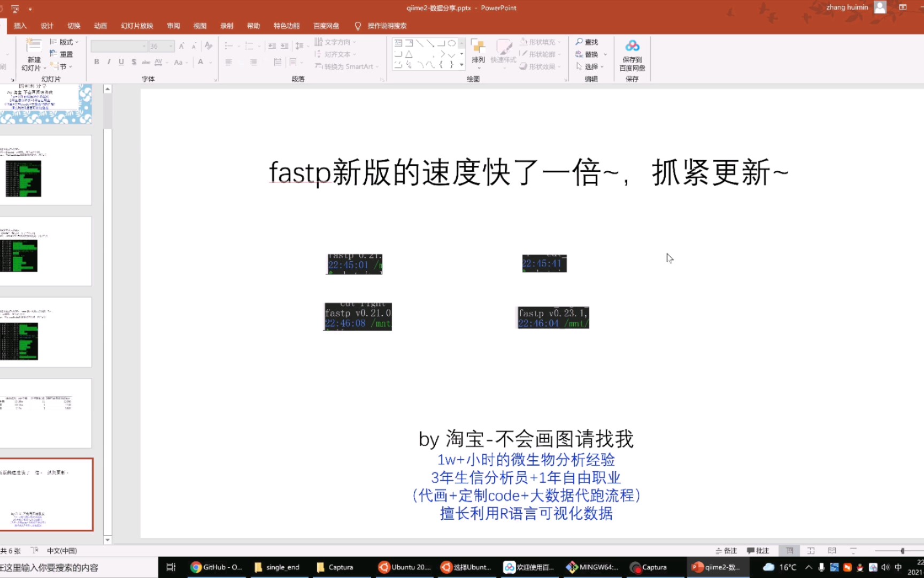Screen dimensions: 924x578
Task: Toggle Italic formatting
Action: (x=109, y=62)
